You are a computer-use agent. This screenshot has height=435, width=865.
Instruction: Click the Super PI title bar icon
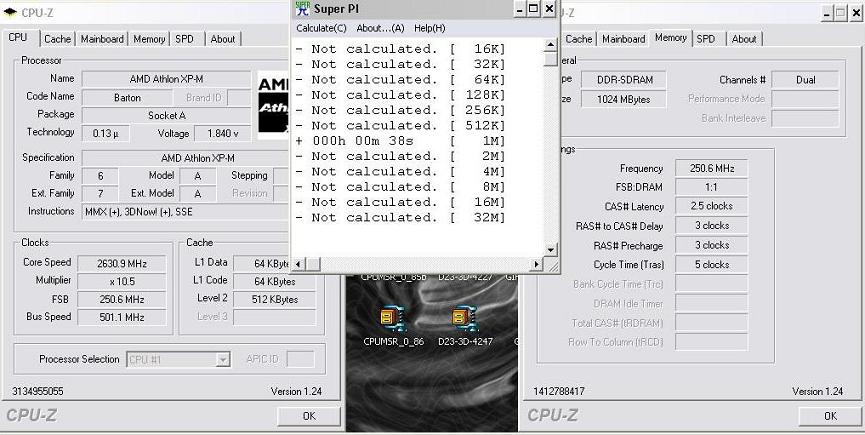(x=302, y=8)
